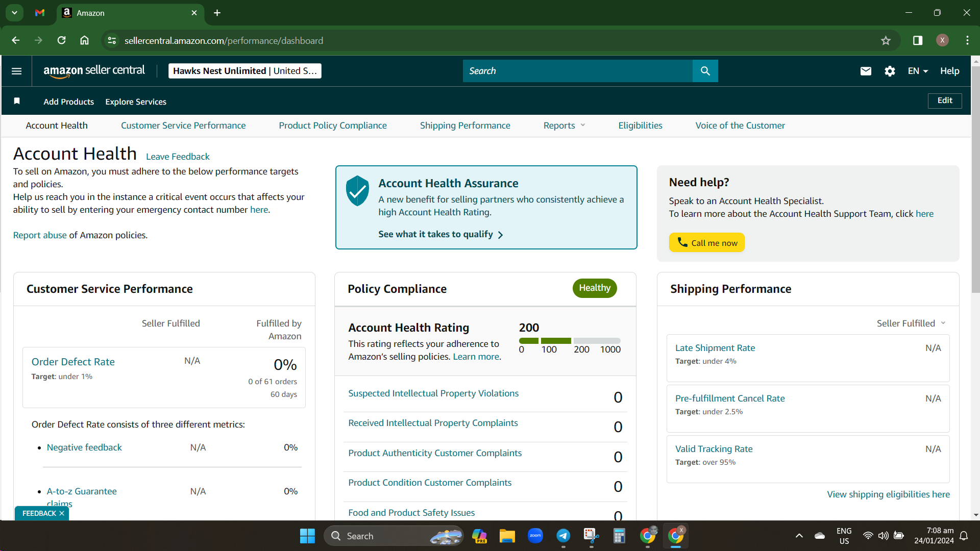Open the Seller Central hamburger menu
Screen dimensions: 980x551
[x=16, y=71]
